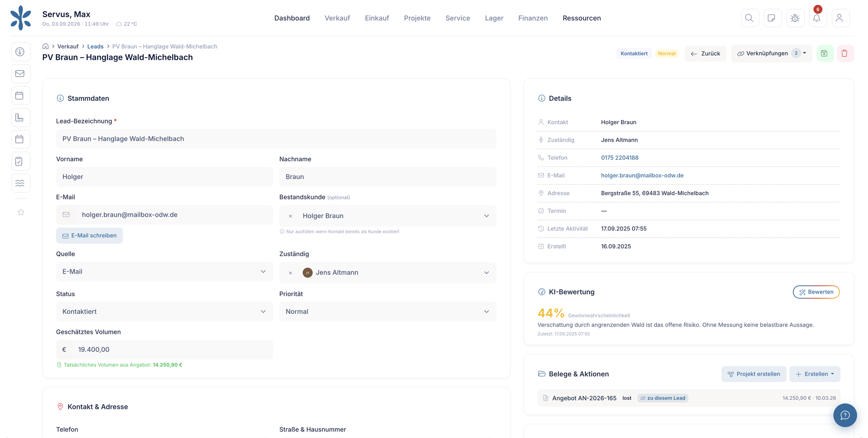Click the sidebar checklist clipboard icon
868x438 pixels.
20,161
